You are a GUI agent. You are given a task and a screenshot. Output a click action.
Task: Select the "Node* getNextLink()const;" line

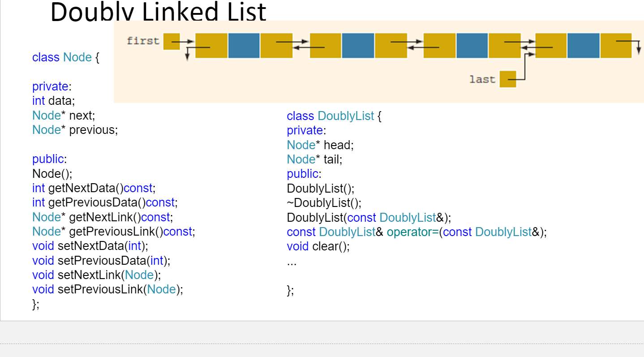103,217
